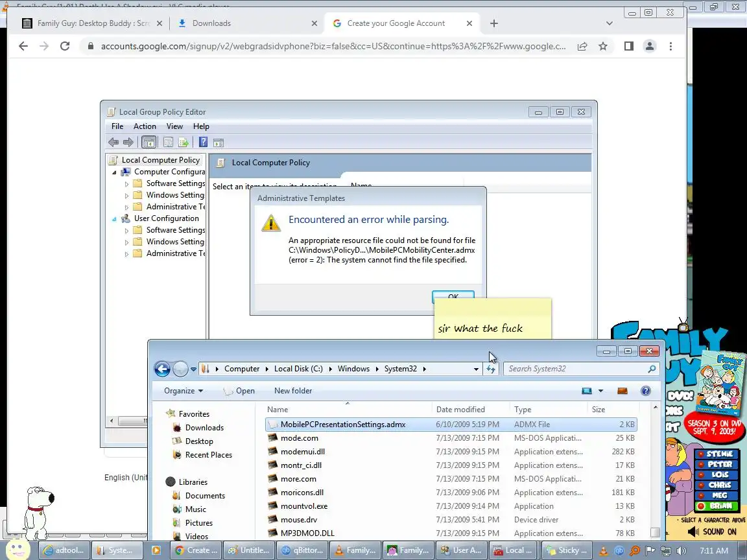Open View menu in Group Policy Editor
747x560 pixels.
pyautogui.click(x=174, y=126)
